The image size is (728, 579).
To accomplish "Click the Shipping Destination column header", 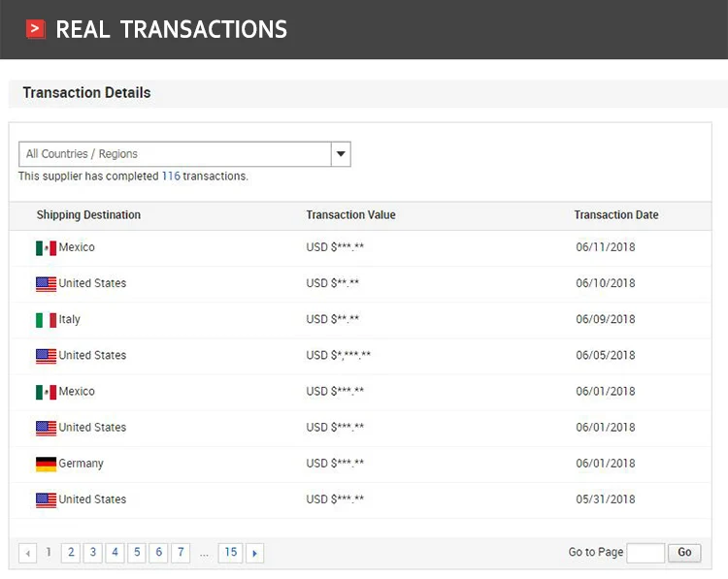I will pos(88,215).
